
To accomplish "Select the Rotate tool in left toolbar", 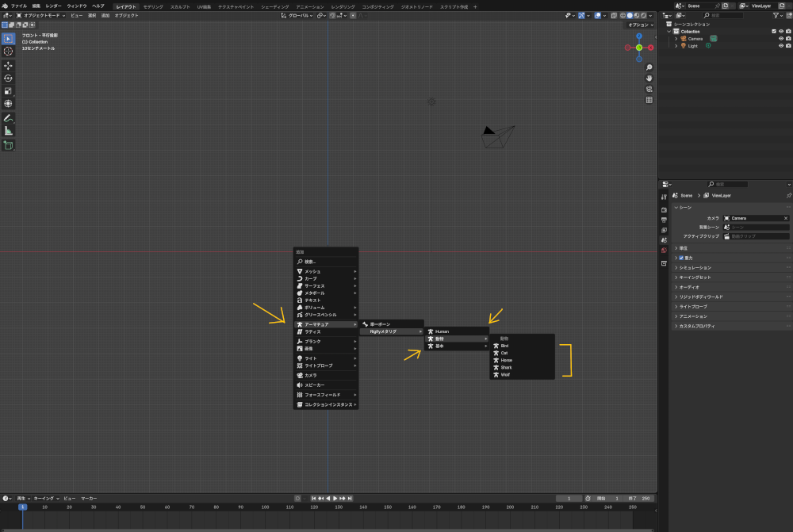I will coord(8,78).
